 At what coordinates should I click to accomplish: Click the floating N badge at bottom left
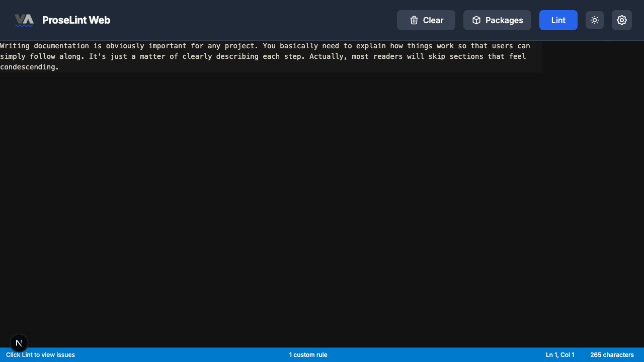pos(19,343)
